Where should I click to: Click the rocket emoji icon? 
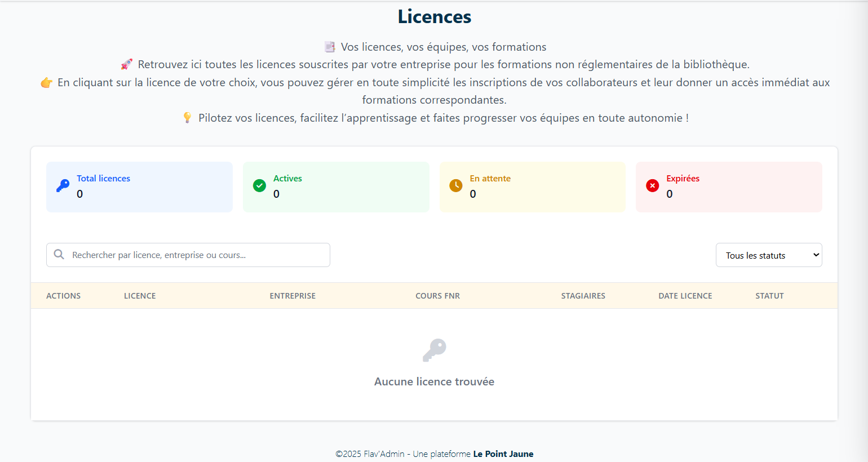pos(127,64)
